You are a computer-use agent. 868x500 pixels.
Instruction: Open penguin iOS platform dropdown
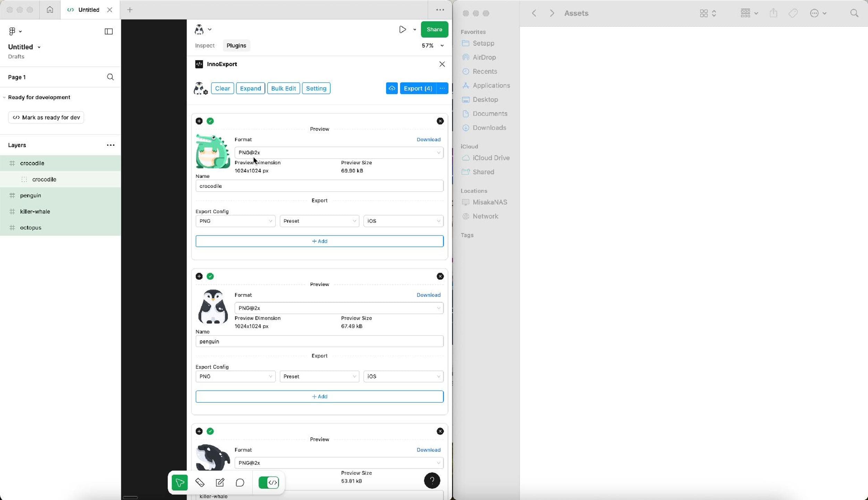pos(403,376)
